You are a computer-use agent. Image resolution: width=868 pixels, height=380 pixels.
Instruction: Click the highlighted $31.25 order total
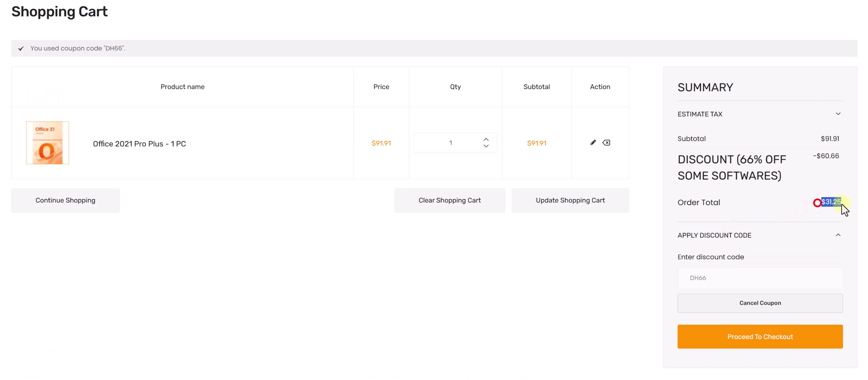(x=831, y=202)
